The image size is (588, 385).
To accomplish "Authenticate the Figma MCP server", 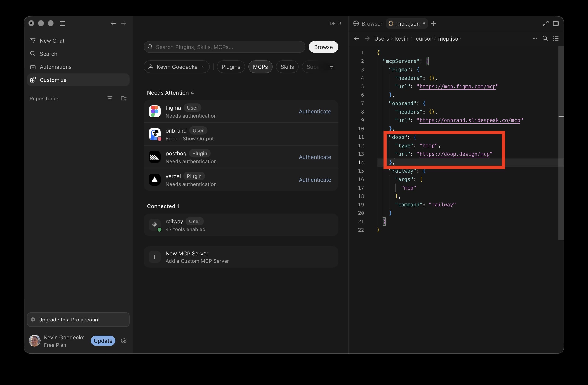I will 315,112.
